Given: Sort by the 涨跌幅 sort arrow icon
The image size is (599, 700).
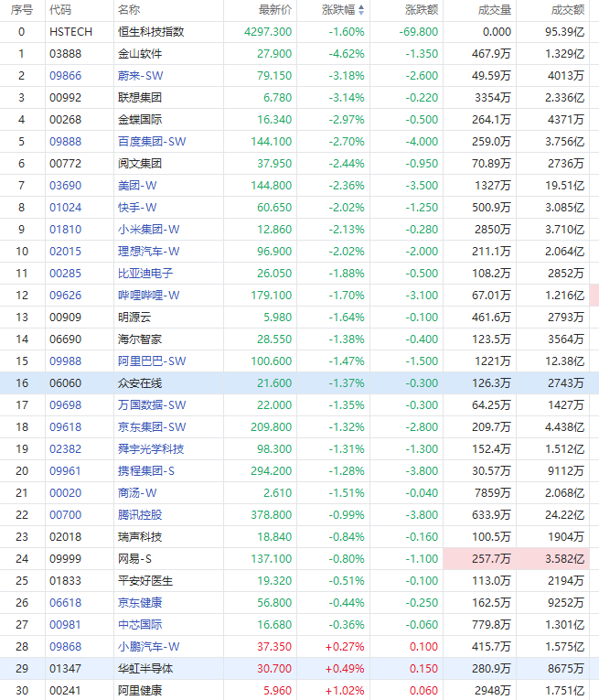Looking at the screenshot, I should [361, 10].
